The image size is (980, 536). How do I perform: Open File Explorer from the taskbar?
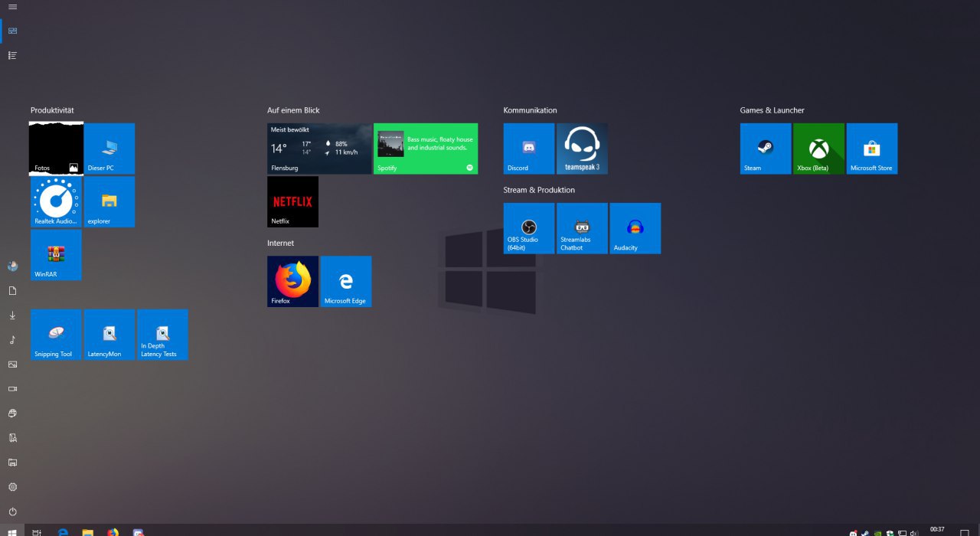click(88, 532)
